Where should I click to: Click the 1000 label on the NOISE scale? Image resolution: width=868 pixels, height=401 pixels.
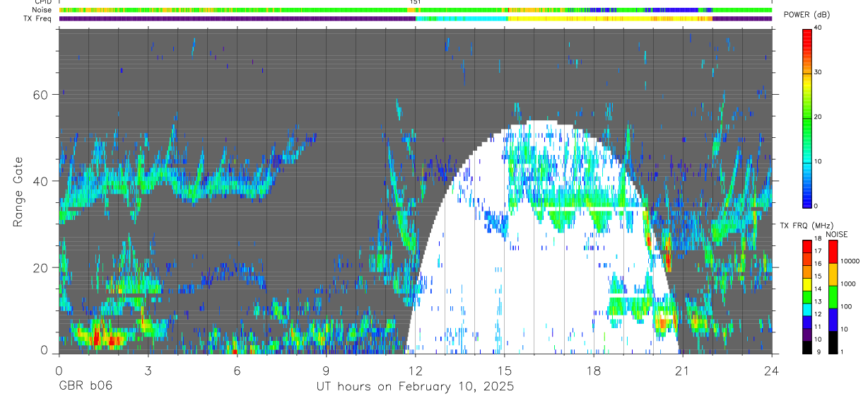coord(848,284)
